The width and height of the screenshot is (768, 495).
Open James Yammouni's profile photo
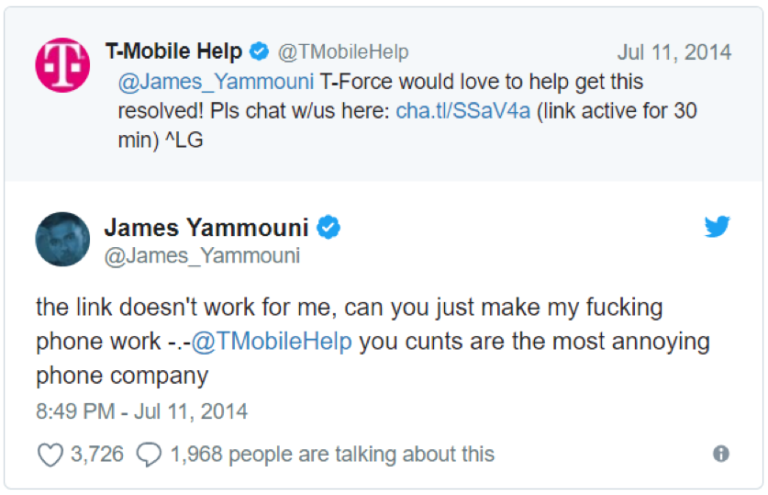pyautogui.click(x=62, y=239)
